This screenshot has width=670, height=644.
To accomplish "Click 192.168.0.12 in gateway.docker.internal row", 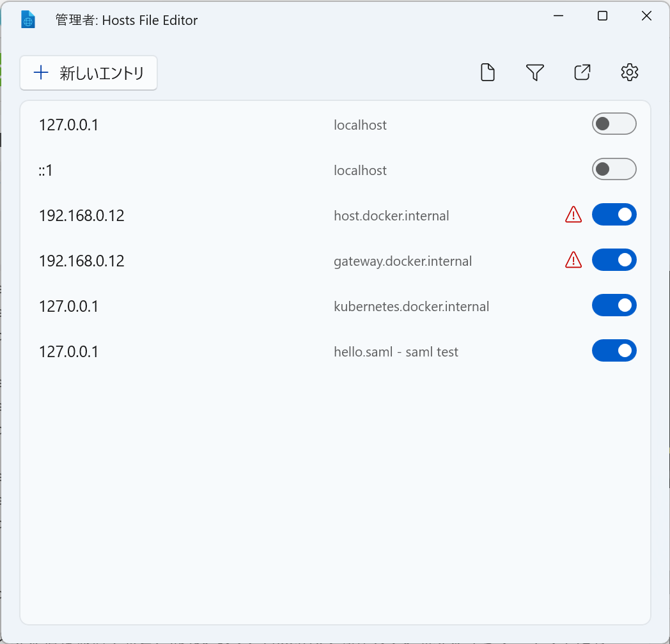I will [x=82, y=261].
